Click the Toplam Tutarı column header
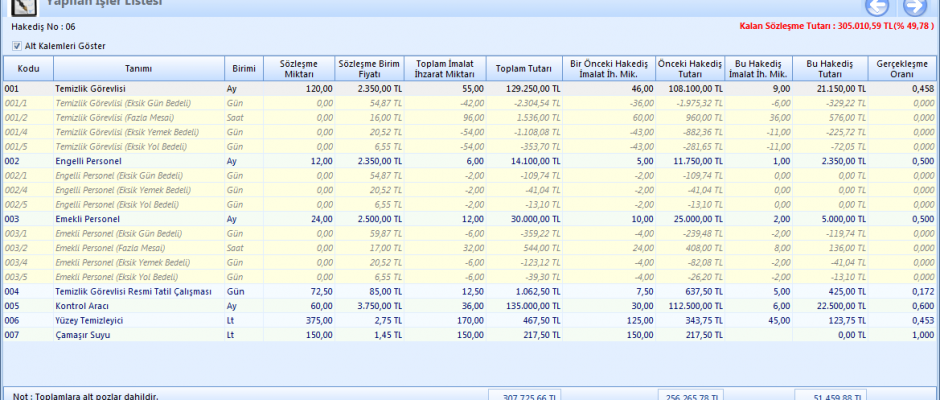The height and width of the screenshot is (400, 940). (x=524, y=68)
